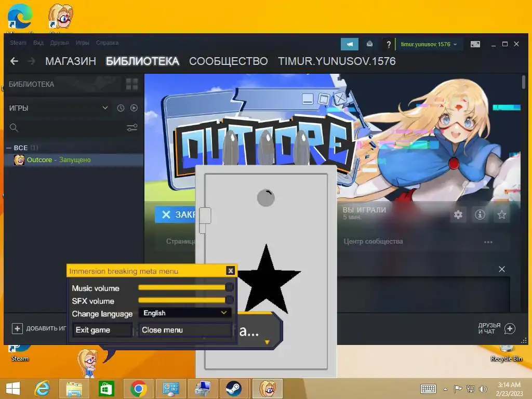532x399 pixels.
Task: Click the blue ЗАКРЫТЬ stop button
Action: 175,215
